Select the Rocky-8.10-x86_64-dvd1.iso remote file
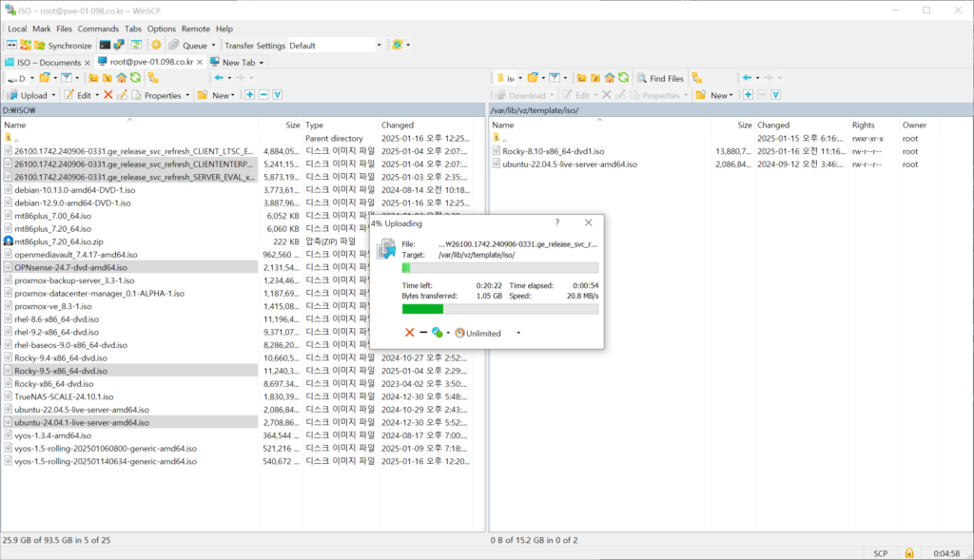The width and height of the screenshot is (974, 560). (547, 151)
